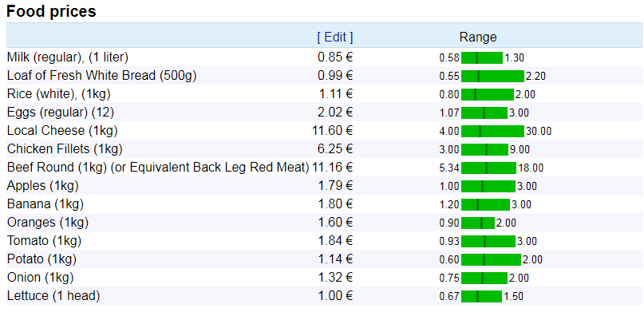
Task: Click the Food prices heading
Action: coord(51,11)
